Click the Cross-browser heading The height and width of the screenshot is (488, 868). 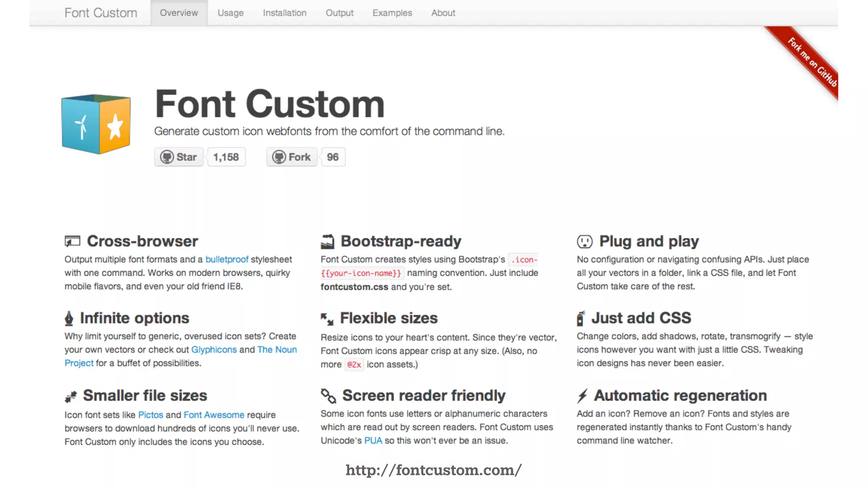pyautogui.click(x=142, y=241)
